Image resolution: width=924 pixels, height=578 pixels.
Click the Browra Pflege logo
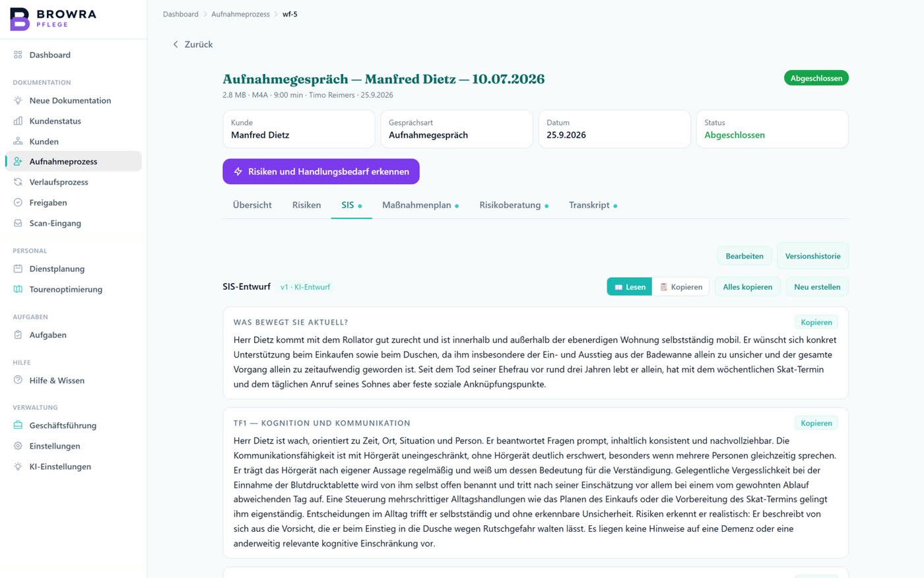(x=53, y=19)
